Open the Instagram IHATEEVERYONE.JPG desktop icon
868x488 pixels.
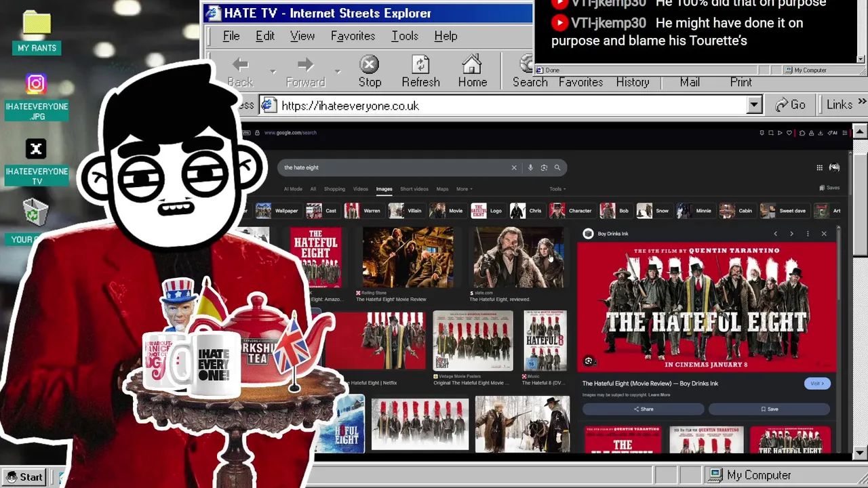(37, 97)
